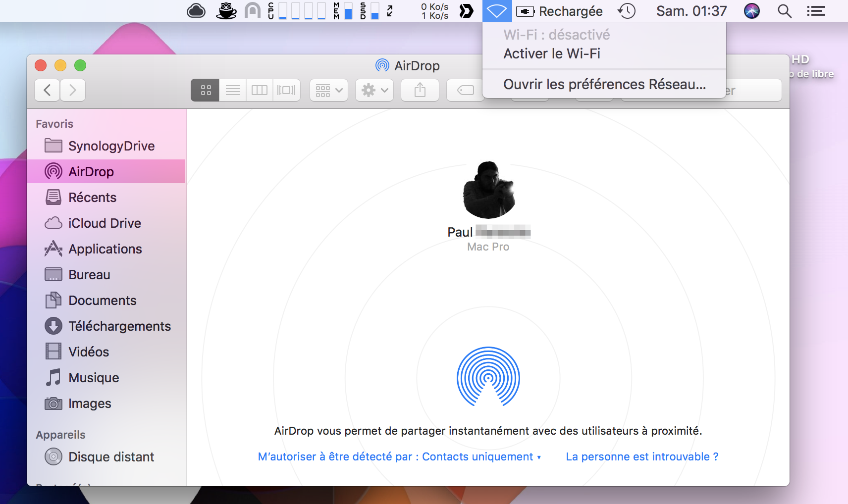
Task: Click La personne est introuvable ? link
Action: (642, 456)
